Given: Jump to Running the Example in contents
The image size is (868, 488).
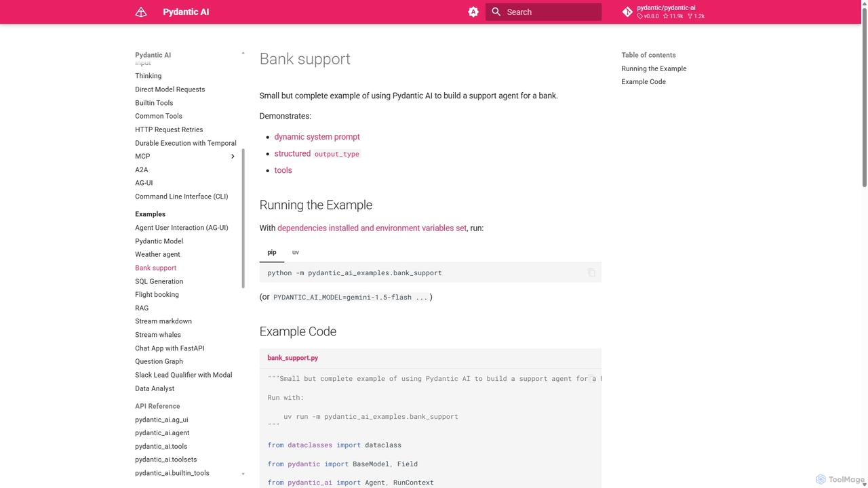Looking at the screenshot, I should [654, 68].
